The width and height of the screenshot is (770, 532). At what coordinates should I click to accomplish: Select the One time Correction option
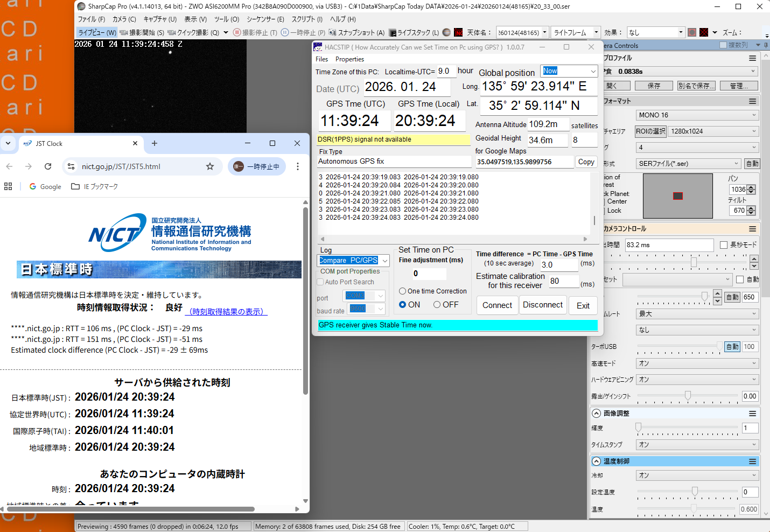[402, 291]
